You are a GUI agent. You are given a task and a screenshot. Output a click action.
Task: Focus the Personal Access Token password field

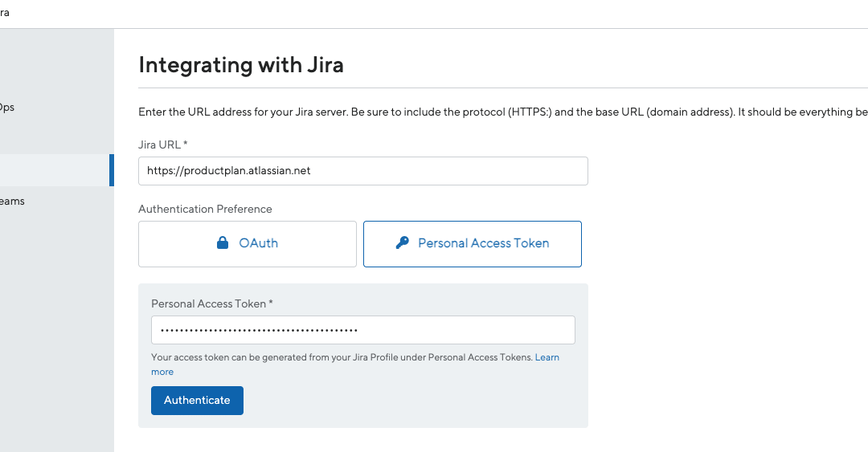362,330
